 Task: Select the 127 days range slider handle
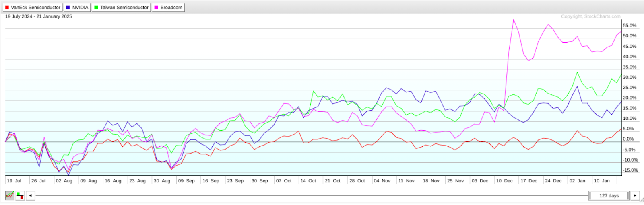(x=609, y=196)
